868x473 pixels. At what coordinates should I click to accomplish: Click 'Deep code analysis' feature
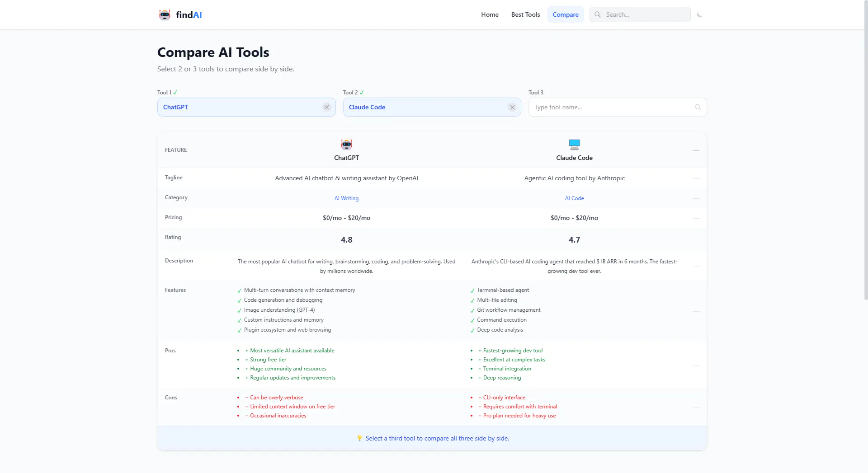[x=500, y=330]
